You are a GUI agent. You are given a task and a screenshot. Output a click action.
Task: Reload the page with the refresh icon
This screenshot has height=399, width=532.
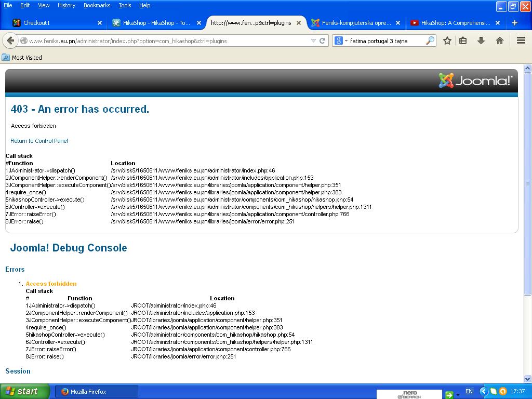pos(322,41)
